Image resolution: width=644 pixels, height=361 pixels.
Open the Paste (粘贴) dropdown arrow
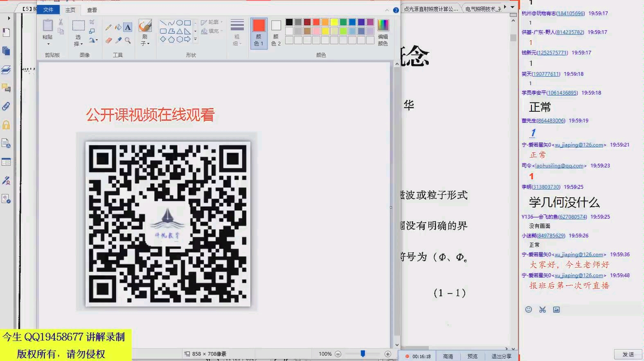48,44
